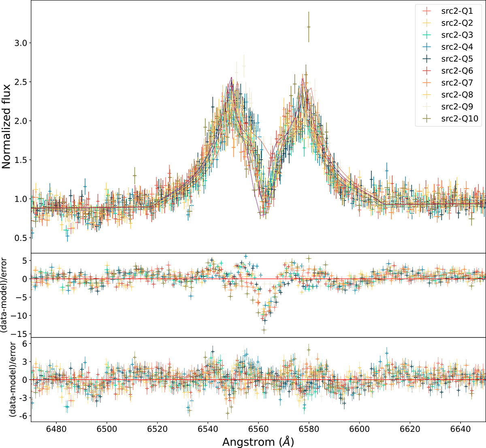Click the src2-Q5 legend marker
486x448 pixels.
point(427,59)
